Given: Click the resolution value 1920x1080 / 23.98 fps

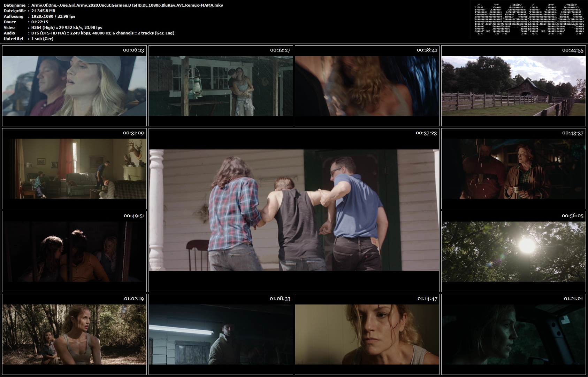Looking at the screenshot, I should (53, 16).
